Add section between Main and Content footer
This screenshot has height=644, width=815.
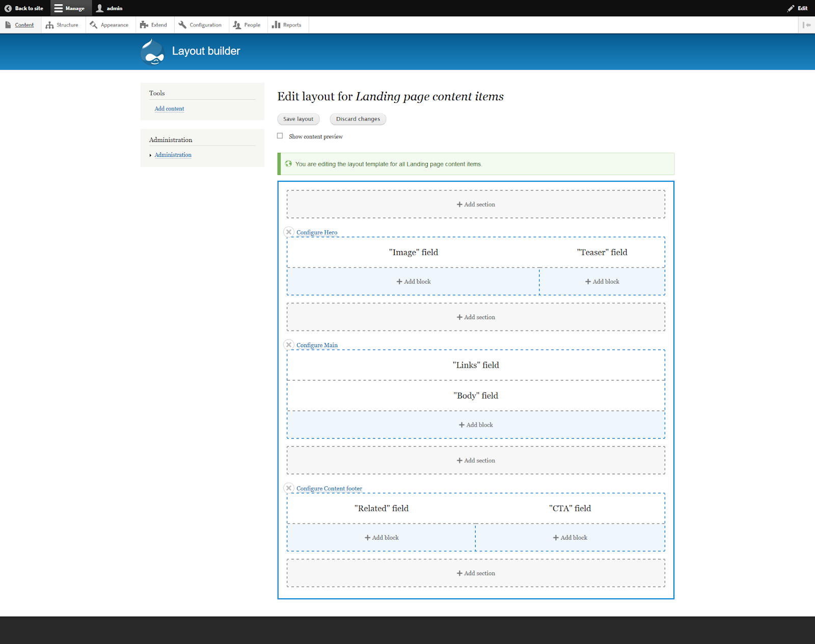click(x=476, y=460)
